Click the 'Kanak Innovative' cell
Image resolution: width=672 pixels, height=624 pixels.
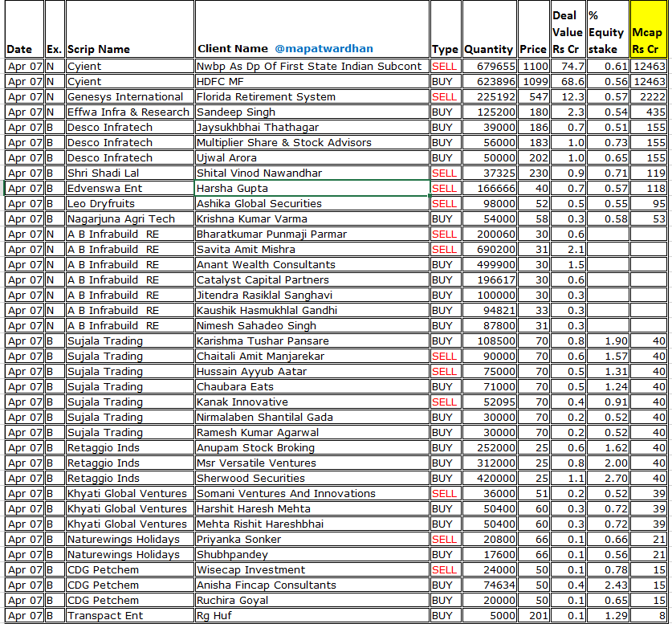(x=312, y=402)
